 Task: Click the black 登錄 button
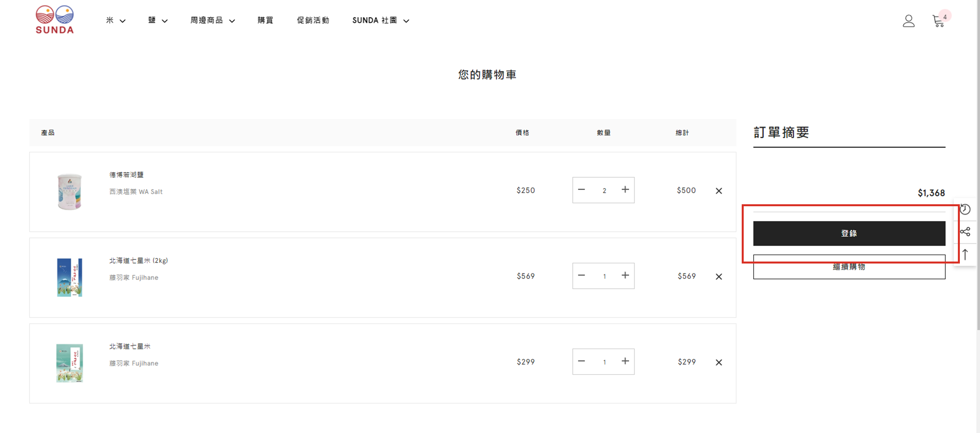coord(849,233)
